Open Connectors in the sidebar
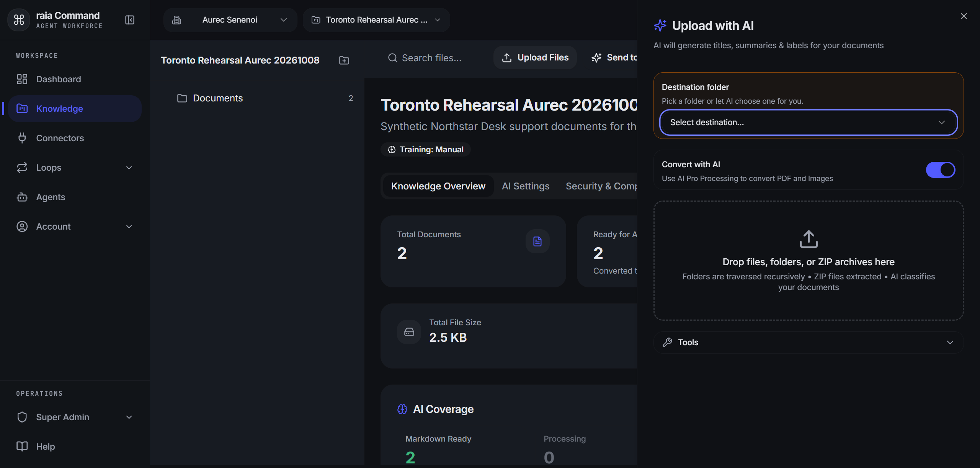This screenshot has height=468, width=980. [75, 138]
